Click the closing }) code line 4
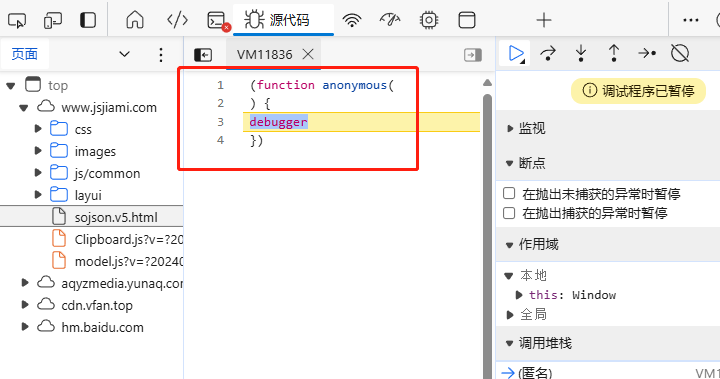This screenshot has width=720, height=379. tap(257, 140)
